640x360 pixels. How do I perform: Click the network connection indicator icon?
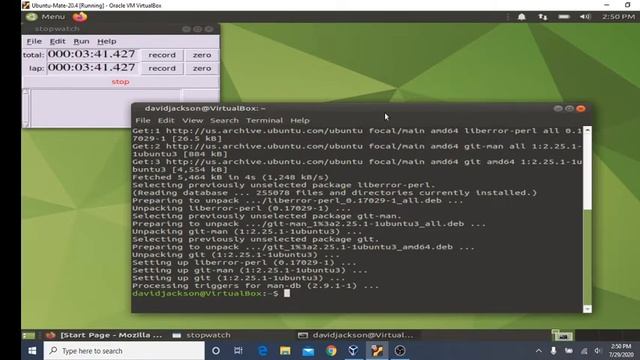(542, 17)
